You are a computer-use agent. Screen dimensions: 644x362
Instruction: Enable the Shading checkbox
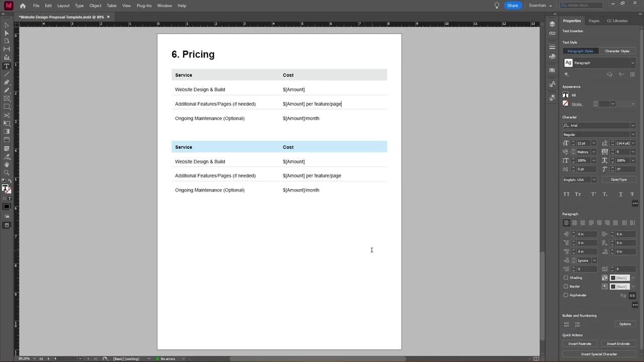pos(566,278)
